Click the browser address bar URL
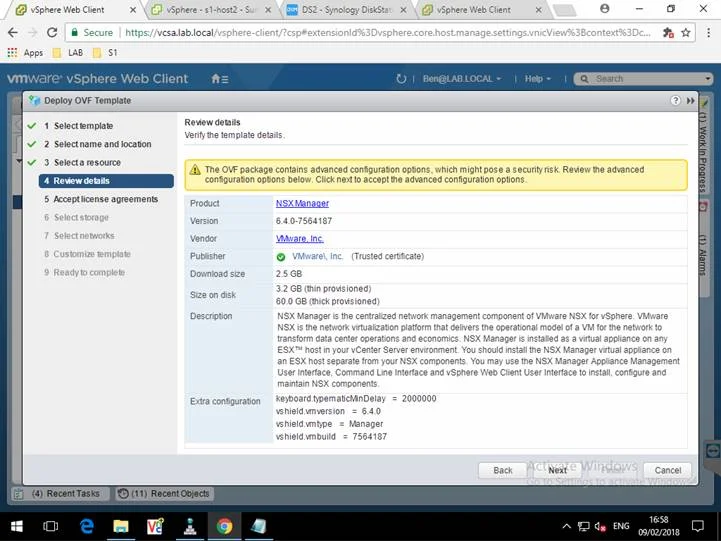The image size is (721, 541). pyautogui.click(x=387, y=32)
